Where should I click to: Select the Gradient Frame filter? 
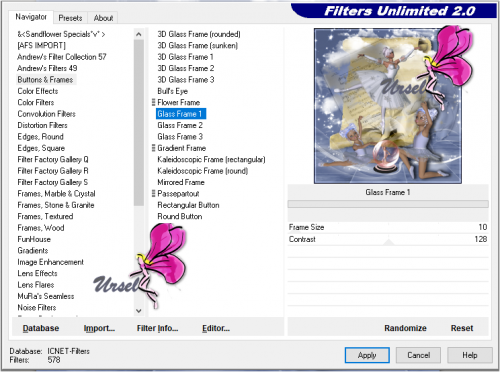(182, 148)
